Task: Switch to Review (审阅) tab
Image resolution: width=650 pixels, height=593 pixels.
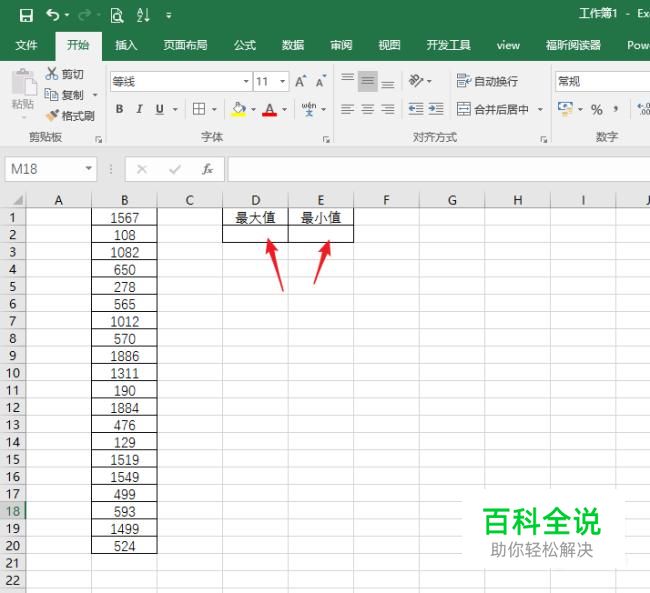Action: pyautogui.click(x=341, y=45)
